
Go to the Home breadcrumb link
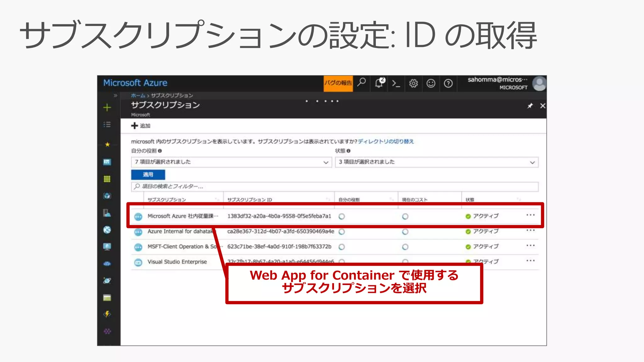click(x=138, y=95)
